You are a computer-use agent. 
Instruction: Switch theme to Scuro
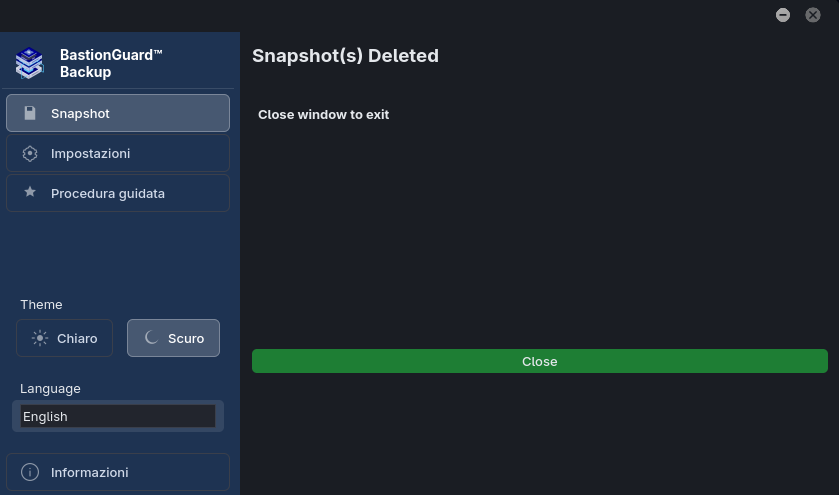pyautogui.click(x=173, y=338)
